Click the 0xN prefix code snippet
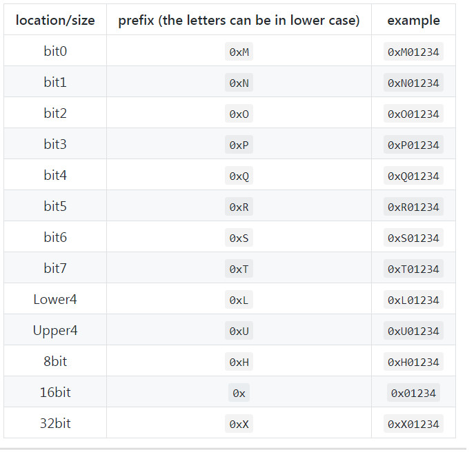 click(239, 83)
